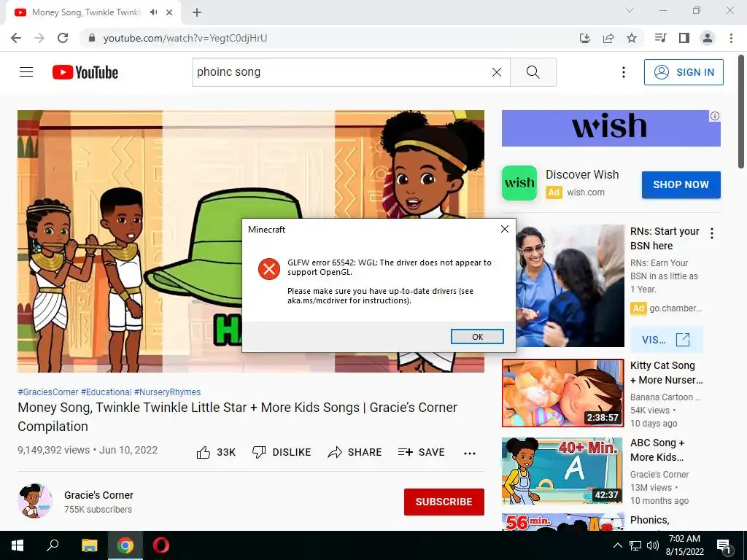Save the video to a playlist
The width and height of the screenshot is (747, 560).
[422, 452]
